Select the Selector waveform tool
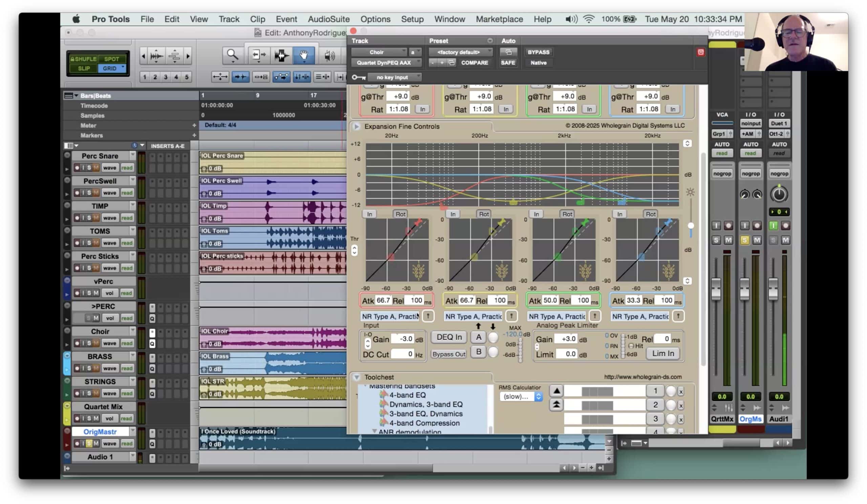 tap(281, 55)
